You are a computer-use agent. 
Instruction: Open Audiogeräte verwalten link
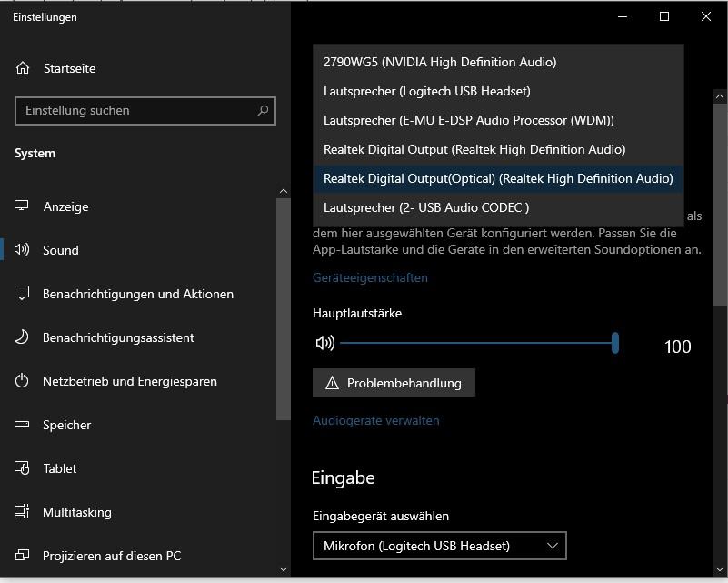click(375, 420)
